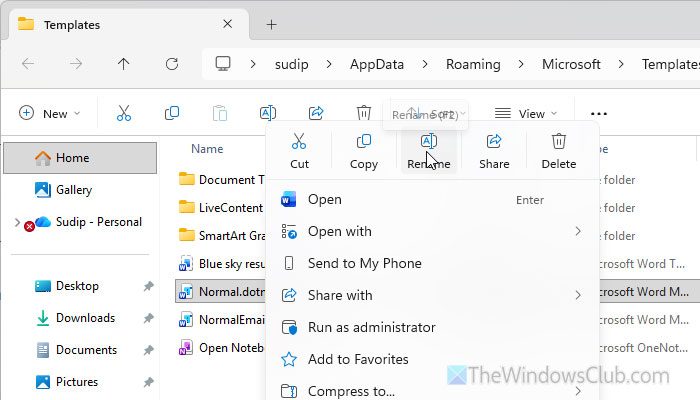Select the Document T folder
The image size is (700, 400).
221,179
